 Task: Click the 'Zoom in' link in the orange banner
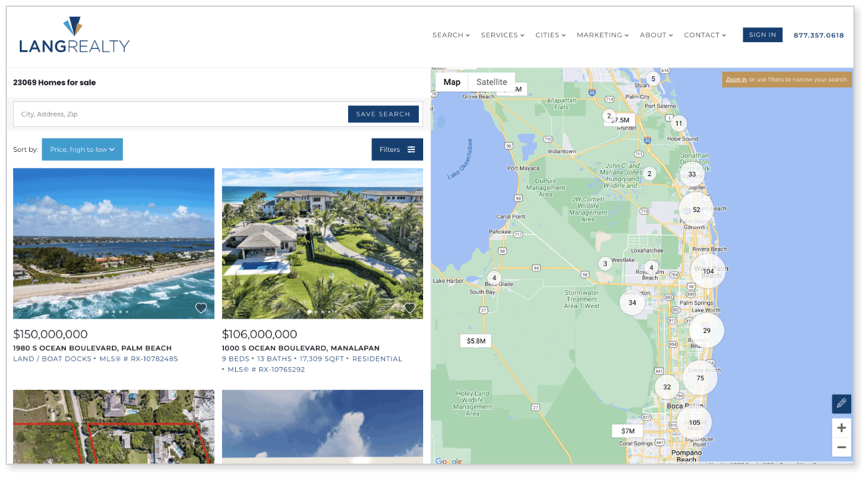(x=736, y=79)
